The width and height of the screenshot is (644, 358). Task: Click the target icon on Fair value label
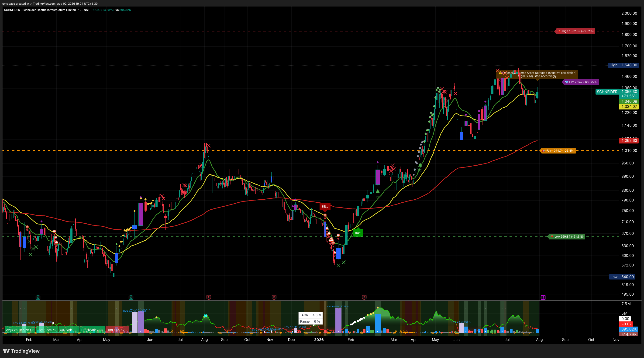544,151
